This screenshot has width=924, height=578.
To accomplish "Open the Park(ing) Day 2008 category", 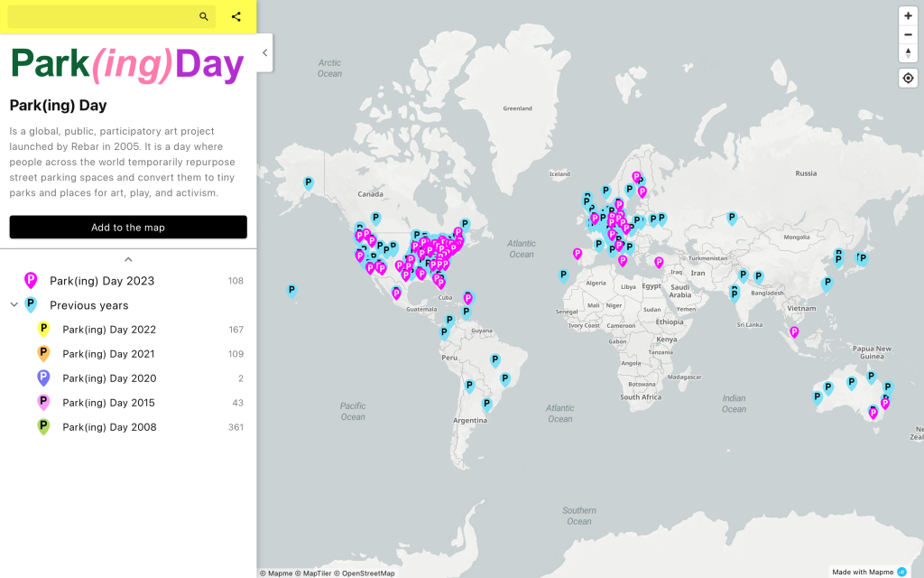I will 128,427.
